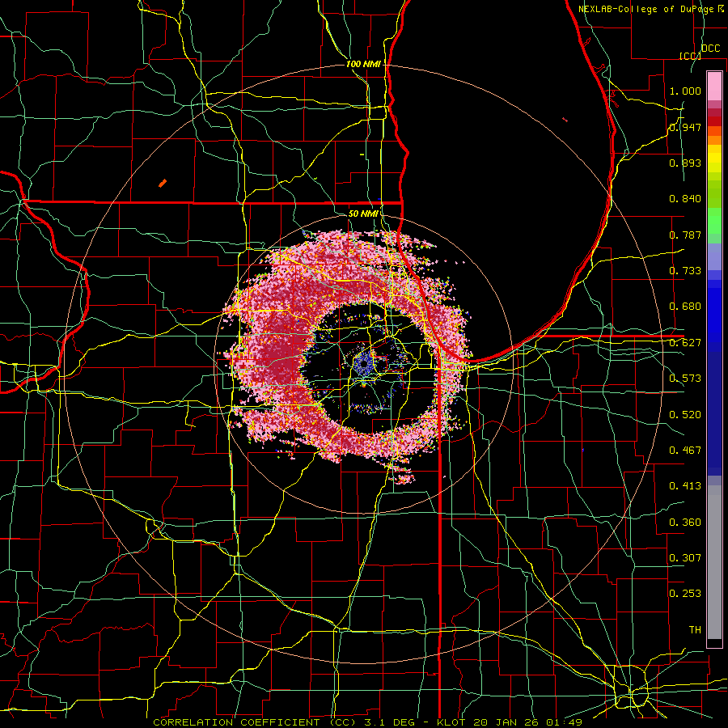
Task: Click the 0.360 color scale value
Action: tap(685, 523)
